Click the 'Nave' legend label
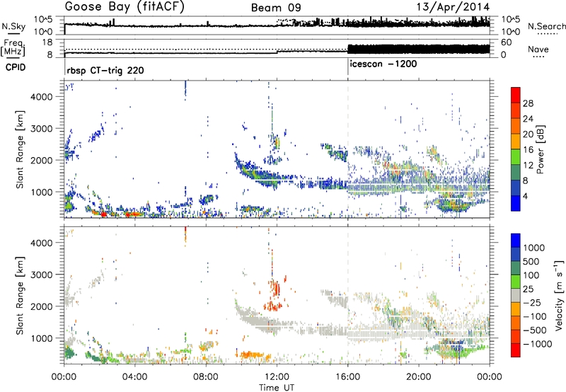Screen dimensions: 566x392 (538, 49)
